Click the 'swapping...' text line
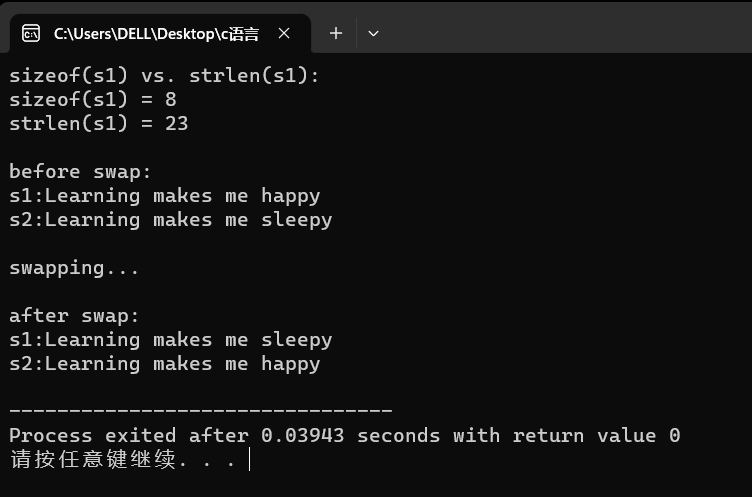The image size is (752, 497). (74, 268)
